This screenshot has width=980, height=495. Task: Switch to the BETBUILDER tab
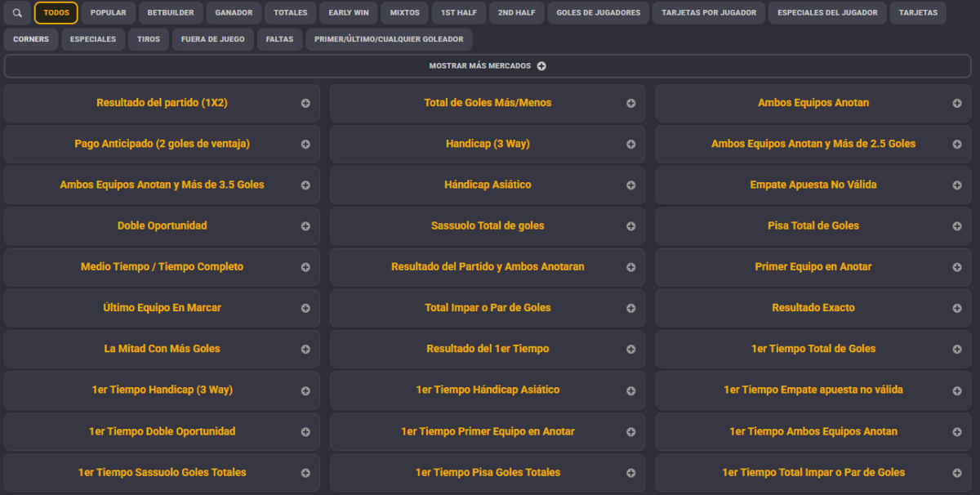point(170,13)
